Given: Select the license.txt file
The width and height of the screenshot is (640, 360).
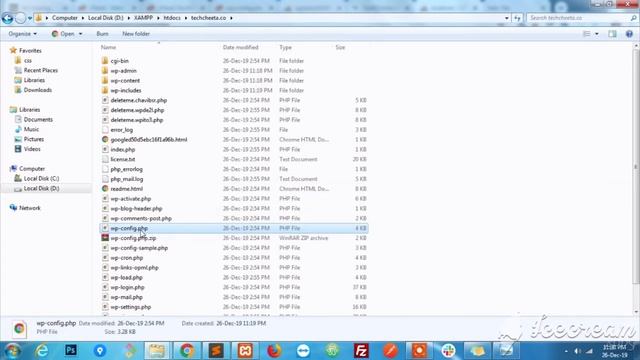Looking at the screenshot, I should 122,159.
